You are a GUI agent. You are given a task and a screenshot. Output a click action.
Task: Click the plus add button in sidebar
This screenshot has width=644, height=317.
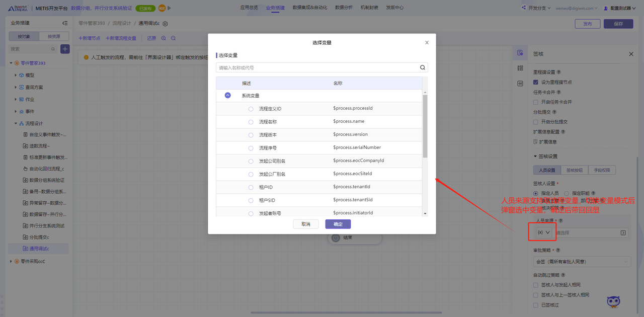click(65, 49)
